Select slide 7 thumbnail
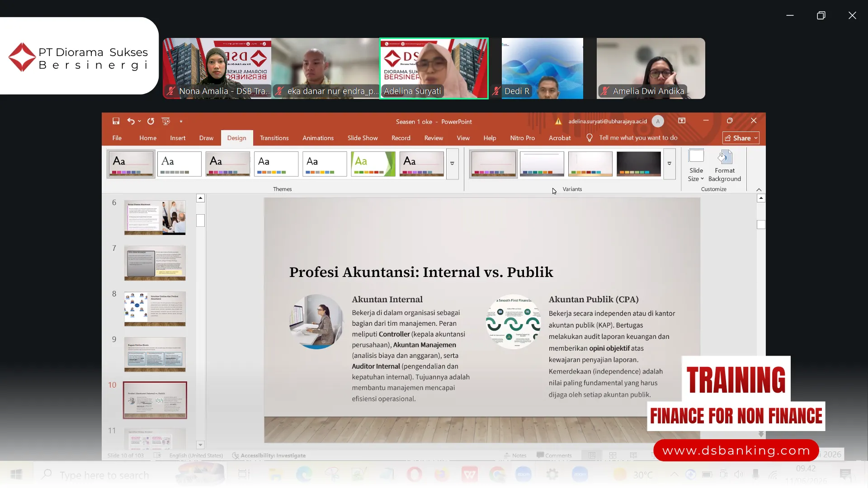Viewport: 868px width, 488px height. pos(155,263)
